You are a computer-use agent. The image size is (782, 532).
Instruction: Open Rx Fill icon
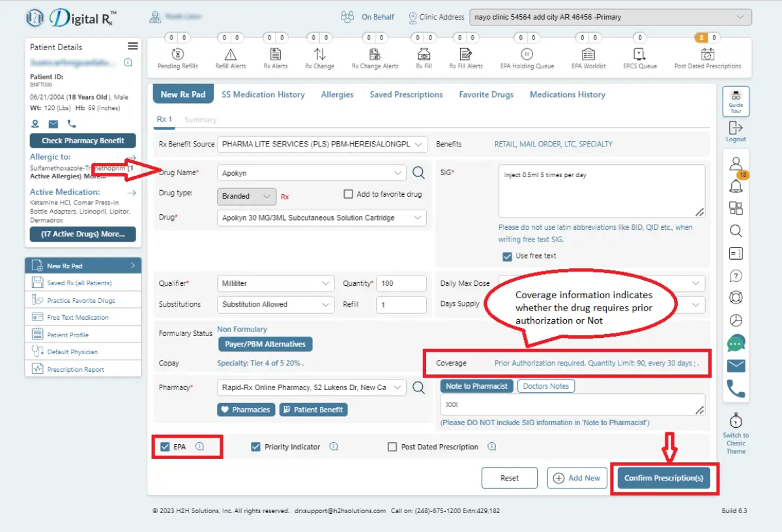pyautogui.click(x=424, y=54)
